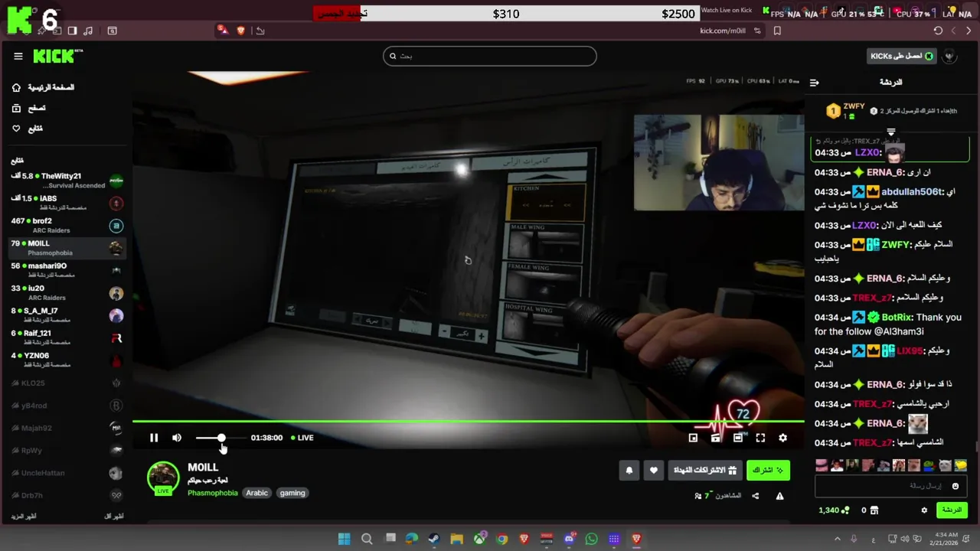Open iu20 channel in sidebar
This screenshot has height=551, width=980.
pos(67,292)
